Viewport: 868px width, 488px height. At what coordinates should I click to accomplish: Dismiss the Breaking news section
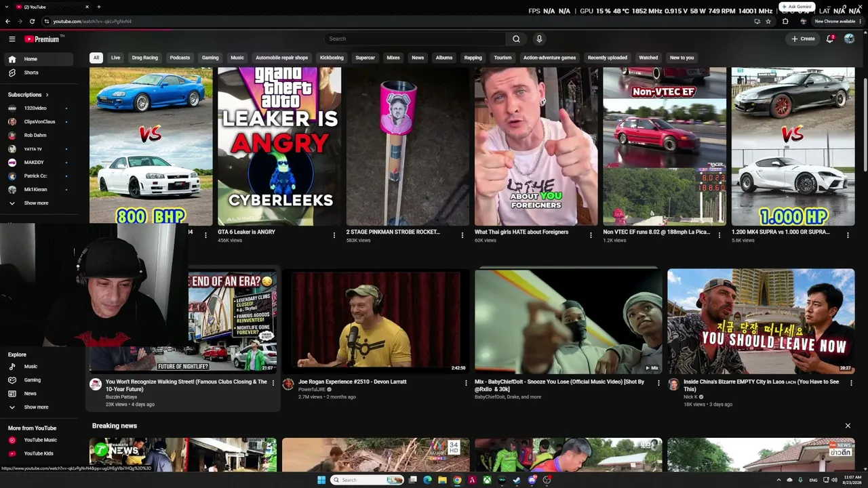pos(848,426)
